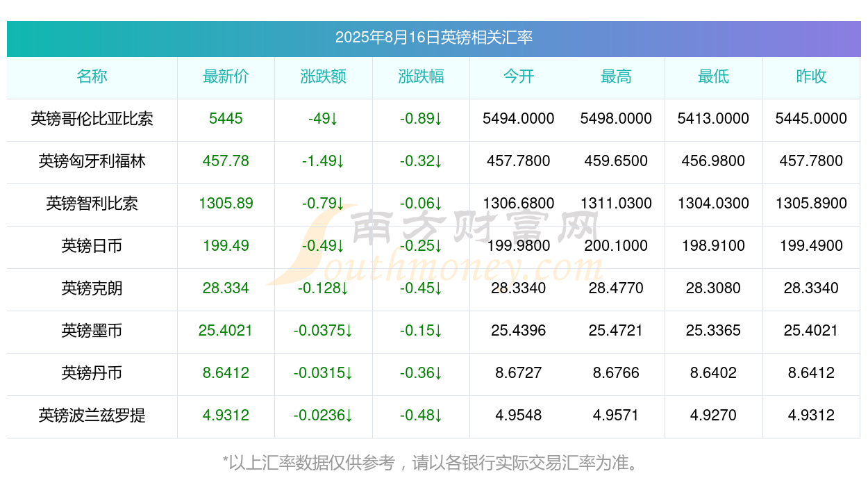Select the 最新价 column header
Screen dimensions: 868x485
click(x=226, y=76)
